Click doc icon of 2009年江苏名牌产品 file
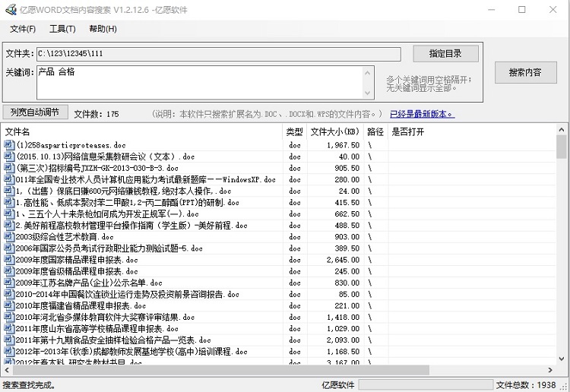The width and height of the screenshot is (570, 392). (8, 283)
